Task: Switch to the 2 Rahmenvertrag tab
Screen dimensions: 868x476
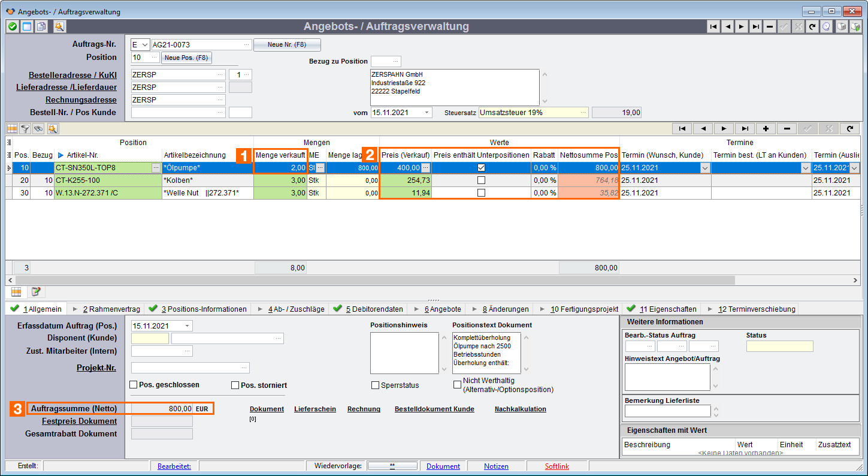Action: point(106,309)
